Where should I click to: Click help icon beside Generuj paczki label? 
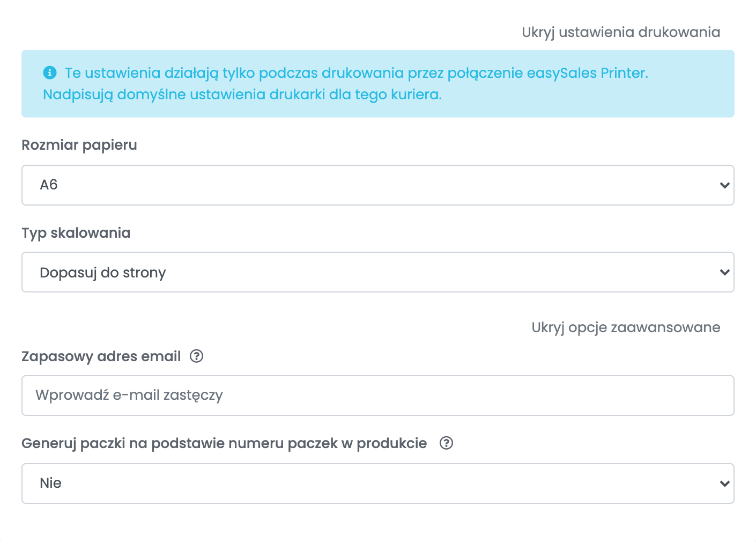pos(447,443)
